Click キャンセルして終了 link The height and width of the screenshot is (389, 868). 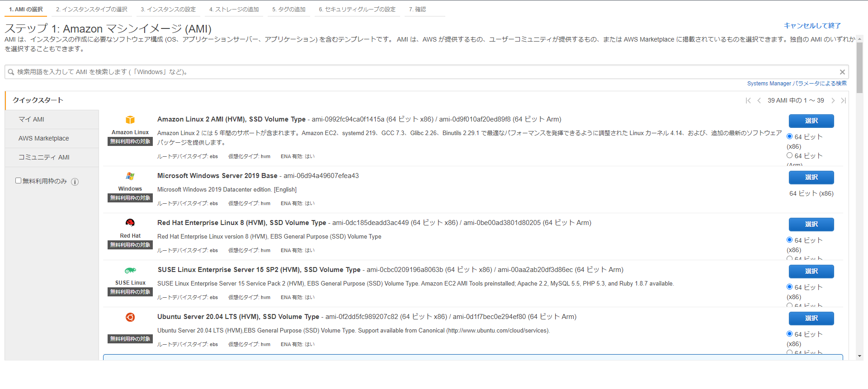(812, 26)
